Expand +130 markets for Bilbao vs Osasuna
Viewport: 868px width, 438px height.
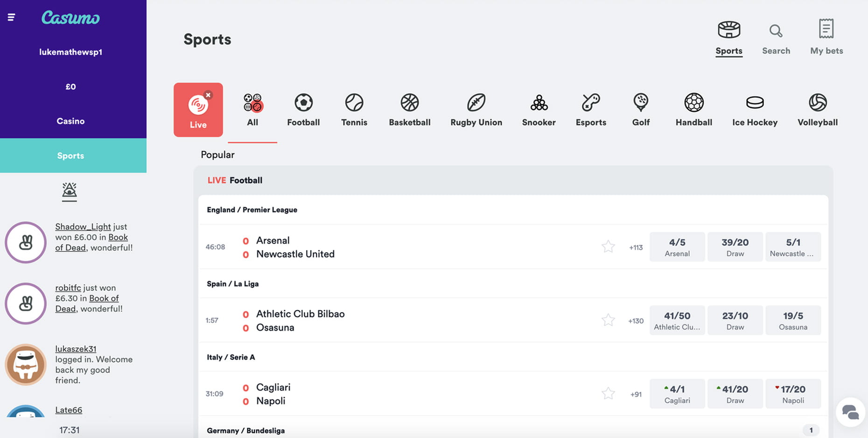[636, 321]
